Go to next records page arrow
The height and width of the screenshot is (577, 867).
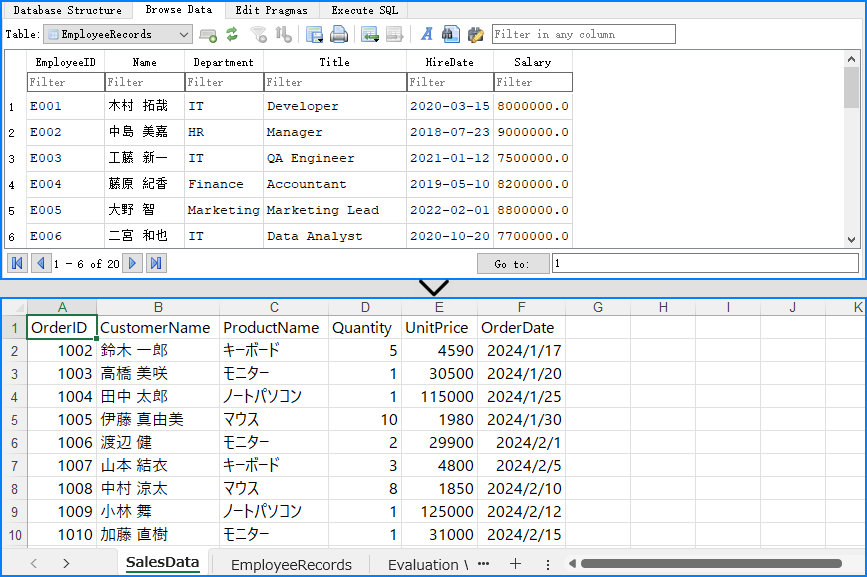(132, 263)
